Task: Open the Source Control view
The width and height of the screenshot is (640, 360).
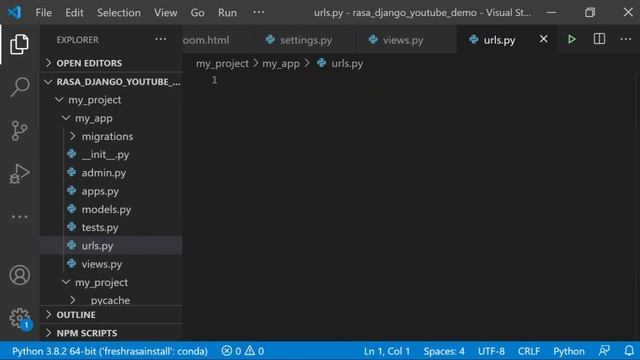Action: [19, 131]
